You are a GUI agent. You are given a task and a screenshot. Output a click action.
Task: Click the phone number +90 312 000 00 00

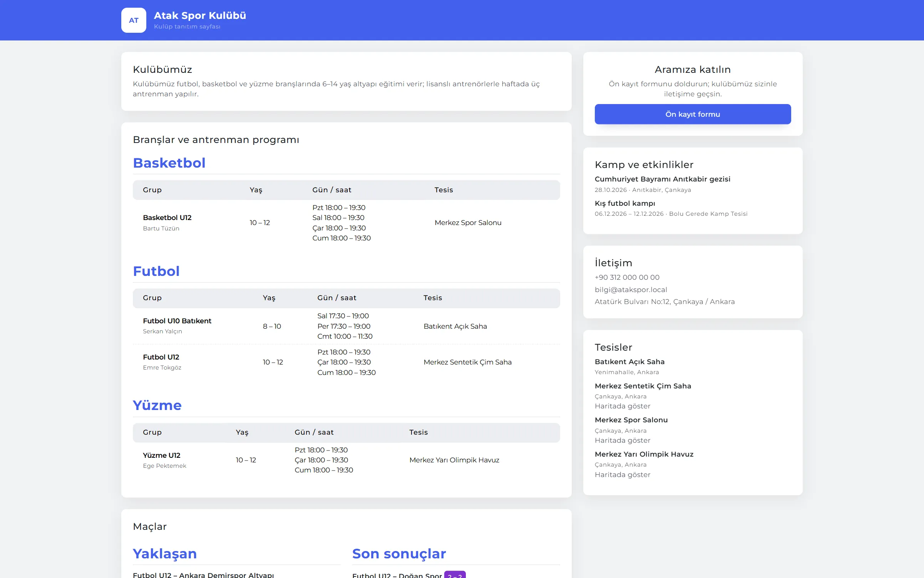pos(627,277)
